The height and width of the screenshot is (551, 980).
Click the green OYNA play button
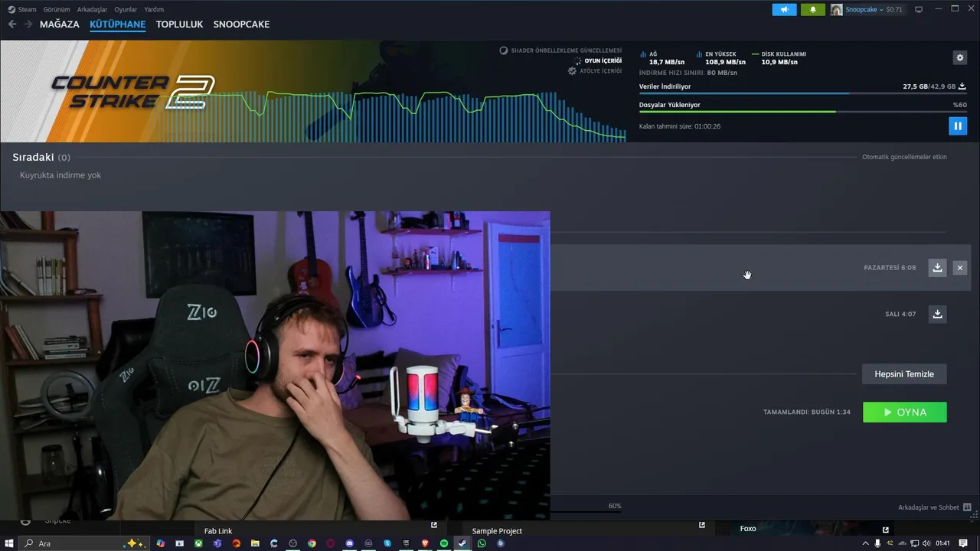click(904, 412)
